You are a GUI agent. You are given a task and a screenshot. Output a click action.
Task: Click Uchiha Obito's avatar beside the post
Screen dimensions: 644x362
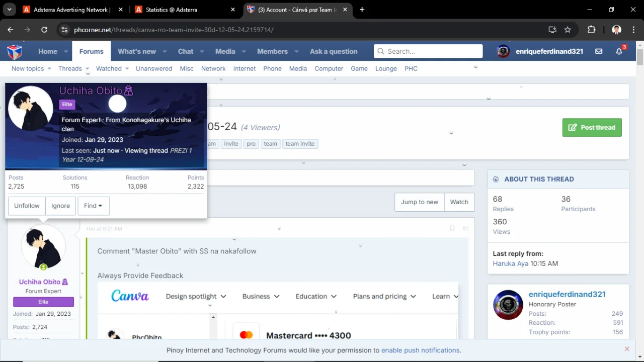tap(43, 246)
